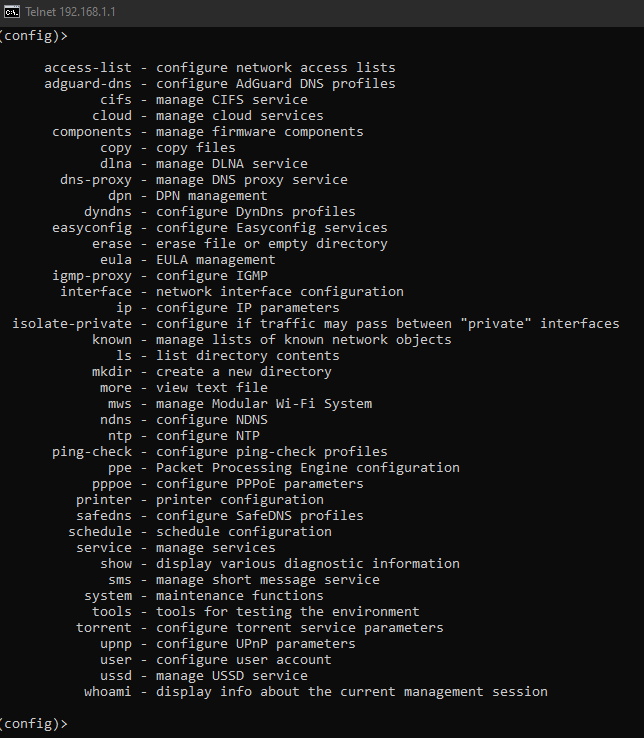Click the Telnet console icon in title bar
Image resolution: width=644 pixels, height=738 pixels.
(x=11, y=12)
